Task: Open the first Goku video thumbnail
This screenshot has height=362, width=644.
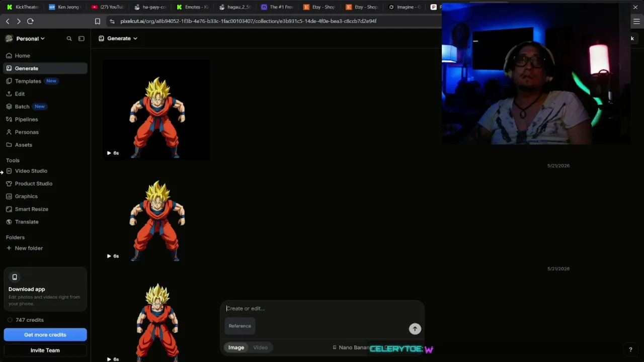Action: coord(157,110)
